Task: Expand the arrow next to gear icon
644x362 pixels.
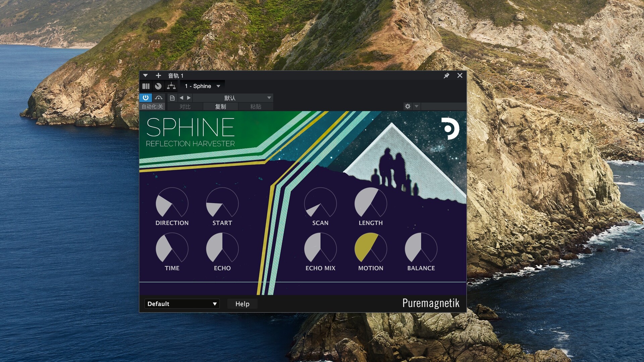Action: coord(417,106)
